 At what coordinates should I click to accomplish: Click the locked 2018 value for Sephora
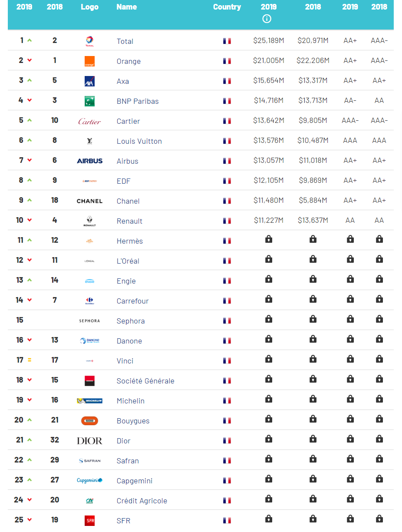313,319
